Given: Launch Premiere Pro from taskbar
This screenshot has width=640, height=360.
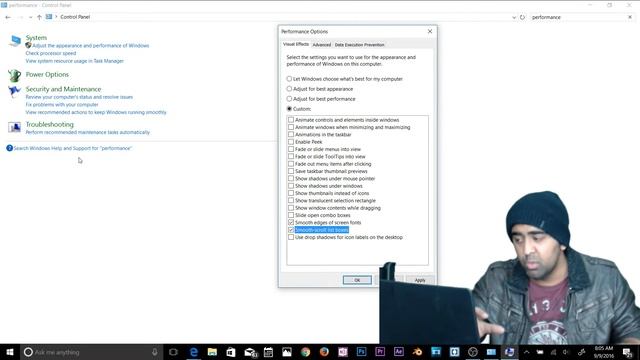Looking at the screenshot, I should click(380, 352).
